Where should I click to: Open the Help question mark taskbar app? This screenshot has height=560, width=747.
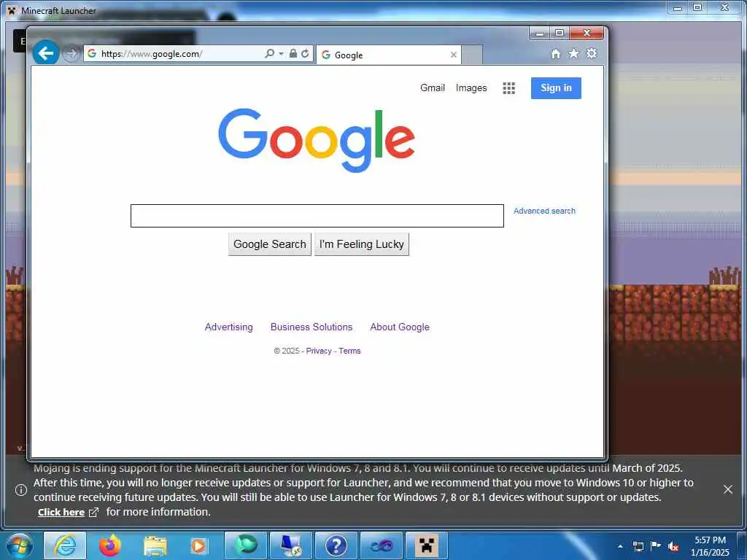tap(336, 545)
